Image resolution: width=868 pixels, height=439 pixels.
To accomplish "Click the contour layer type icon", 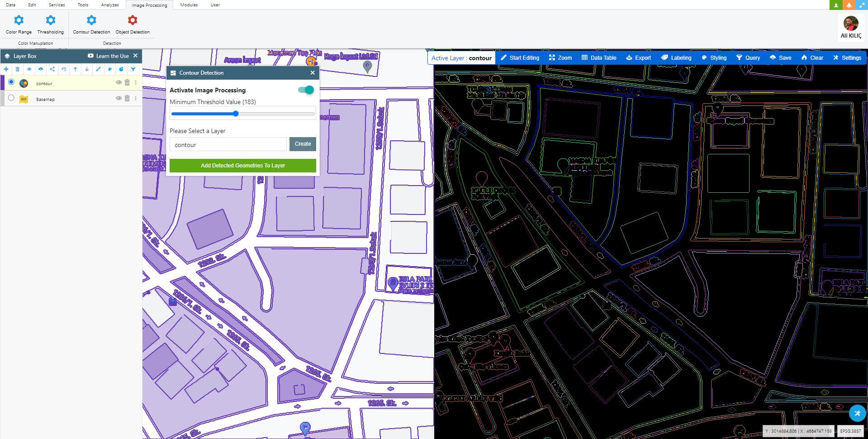I will tap(24, 83).
